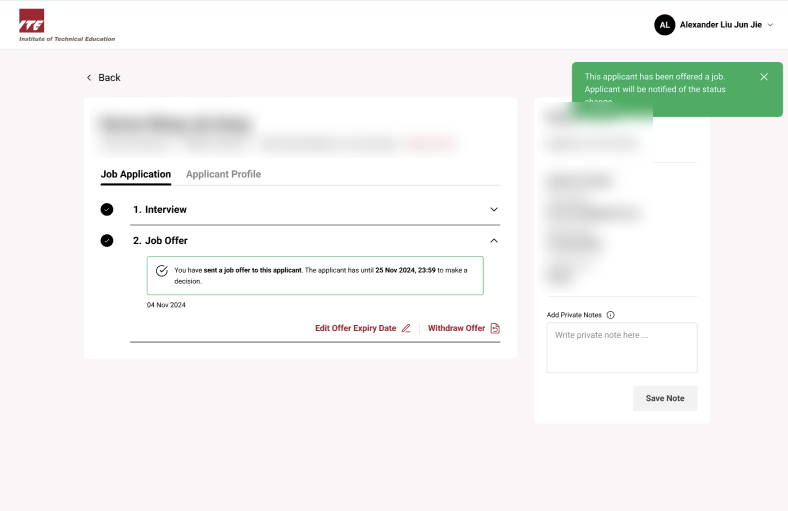Click the offer-sent checkmark icon in green box
Screen dimensions: 788x511
(162, 271)
